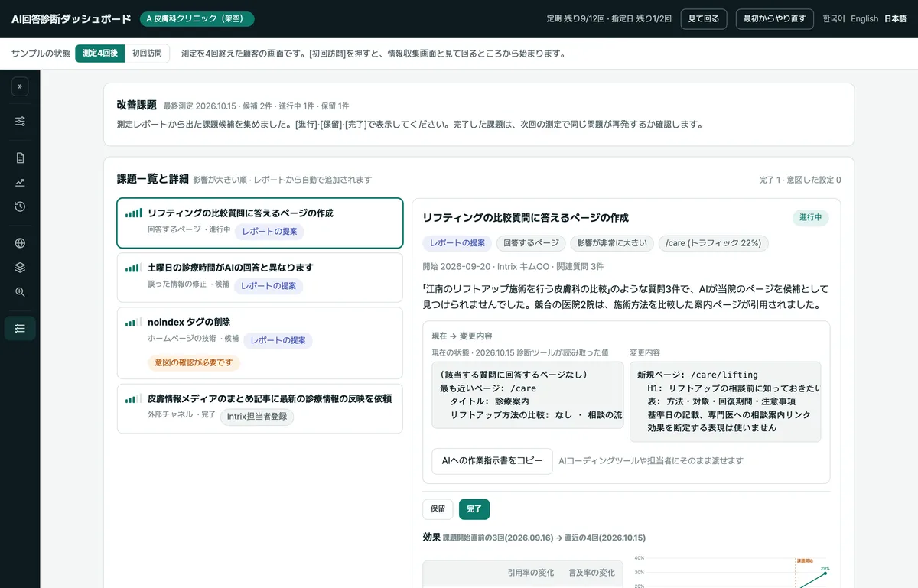918x588 pixels.
Task: Click the Intrix担当者登録 tag
Action: [257, 417]
